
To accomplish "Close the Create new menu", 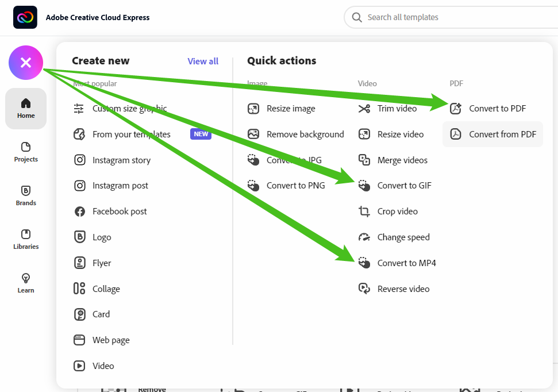I will (x=25, y=63).
